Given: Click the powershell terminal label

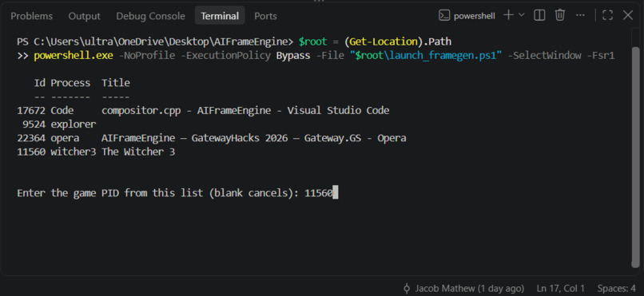Looking at the screenshot, I should click(x=475, y=16).
